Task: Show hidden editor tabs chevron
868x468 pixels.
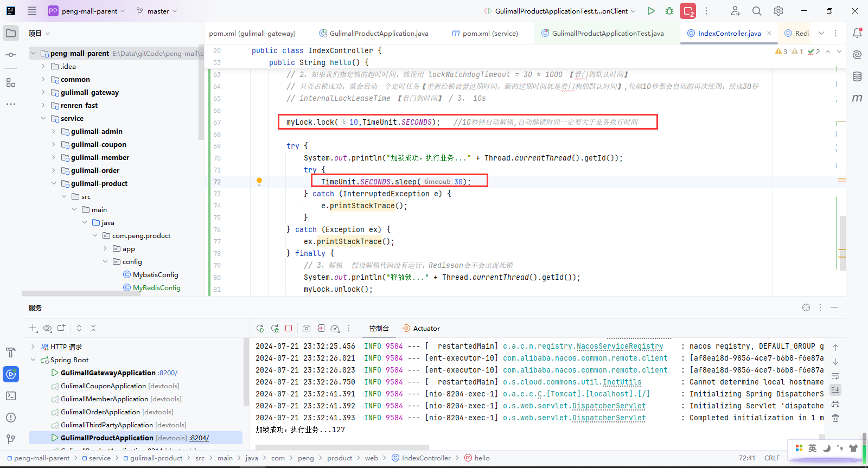Action: coord(821,33)
